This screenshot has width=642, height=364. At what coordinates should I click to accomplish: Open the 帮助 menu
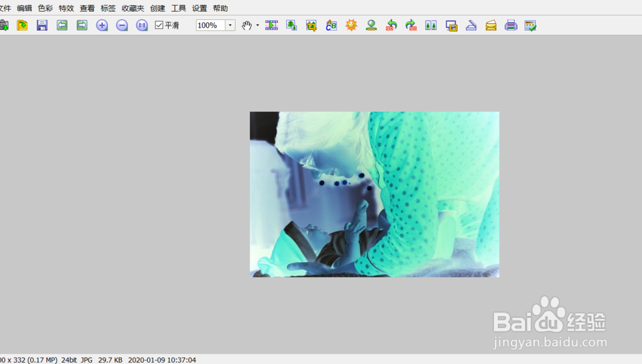[x=220, y=8]
